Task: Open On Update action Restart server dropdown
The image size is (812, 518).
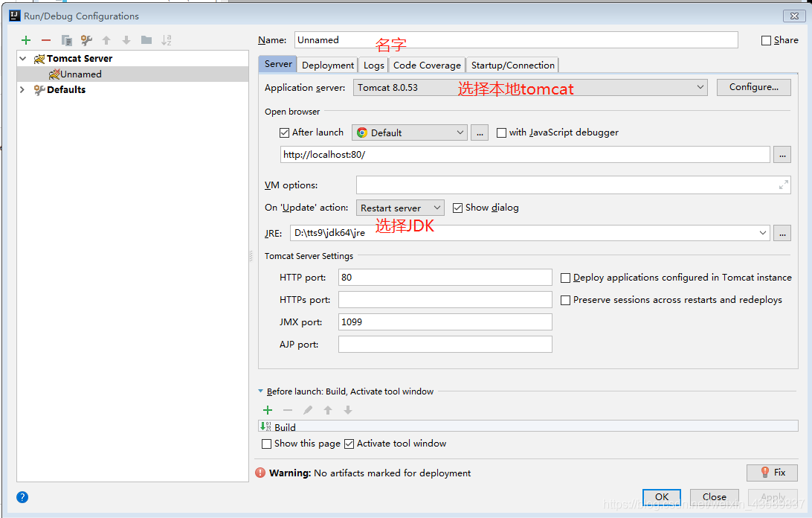Action: tap(400, 208)
